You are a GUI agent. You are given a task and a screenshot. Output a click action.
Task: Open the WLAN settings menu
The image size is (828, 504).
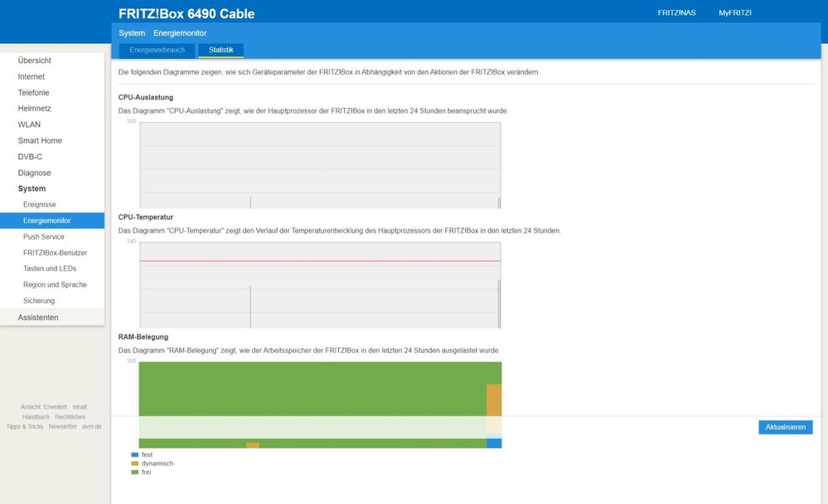click(x=29, y=124)
